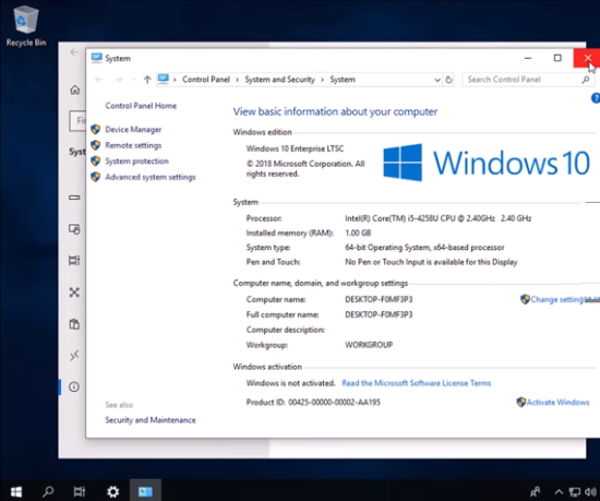Open Task View on taskbar
600x501 pixels.
click(x=79, y=491)
